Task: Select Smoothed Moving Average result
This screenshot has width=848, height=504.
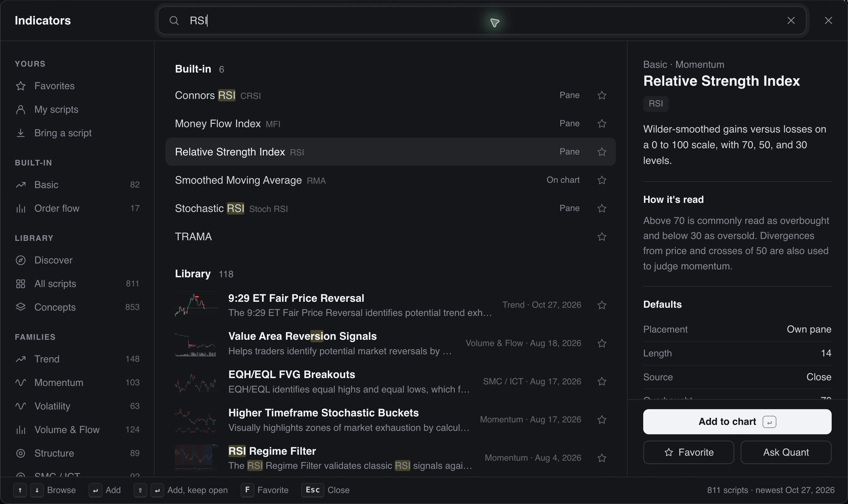Action: point(390,180)
